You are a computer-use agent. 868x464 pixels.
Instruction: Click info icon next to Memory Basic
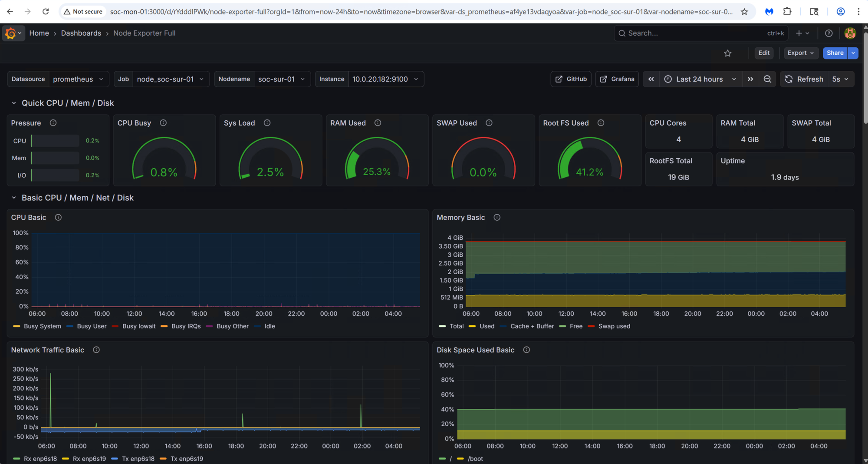coord(497,217)
